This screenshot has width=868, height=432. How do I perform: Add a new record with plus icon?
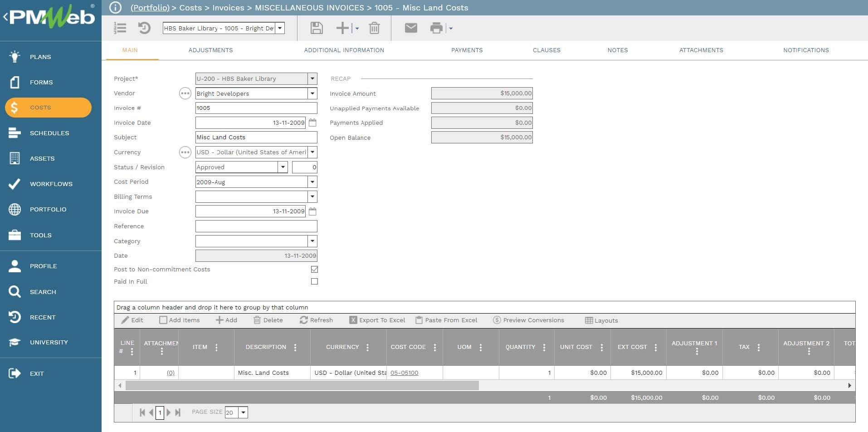[342, 28]
